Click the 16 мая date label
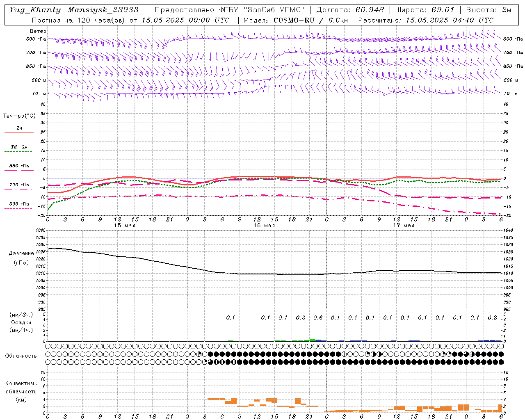Image resolution: width=525 pixels, height=420 pixels. pyautogui.click(x=264, y=226)
